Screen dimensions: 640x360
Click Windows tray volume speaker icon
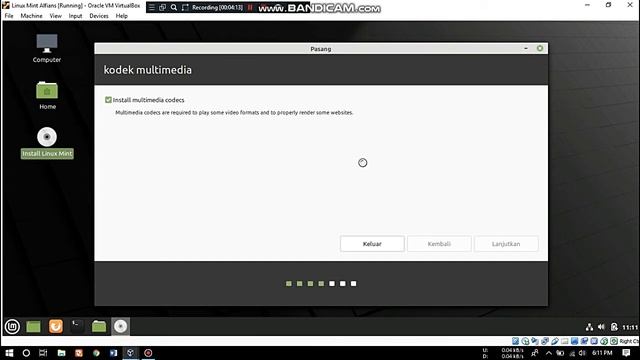(x=582, y=353)
